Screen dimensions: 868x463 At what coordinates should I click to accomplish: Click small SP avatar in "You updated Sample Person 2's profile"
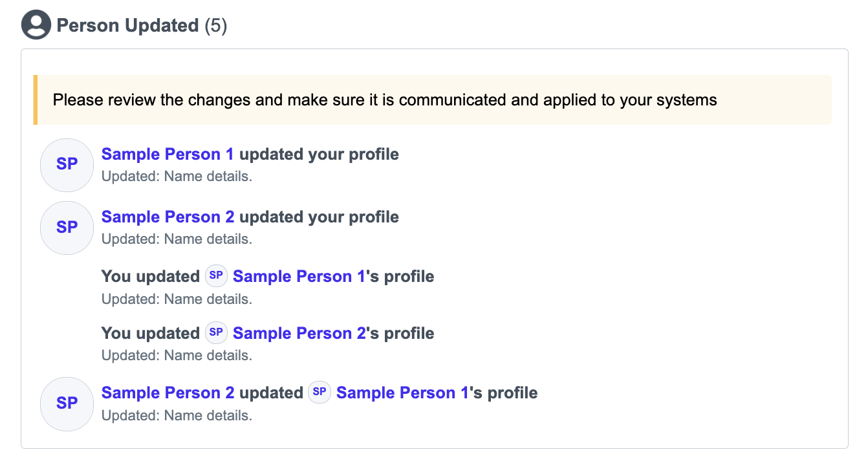[217, 333]
